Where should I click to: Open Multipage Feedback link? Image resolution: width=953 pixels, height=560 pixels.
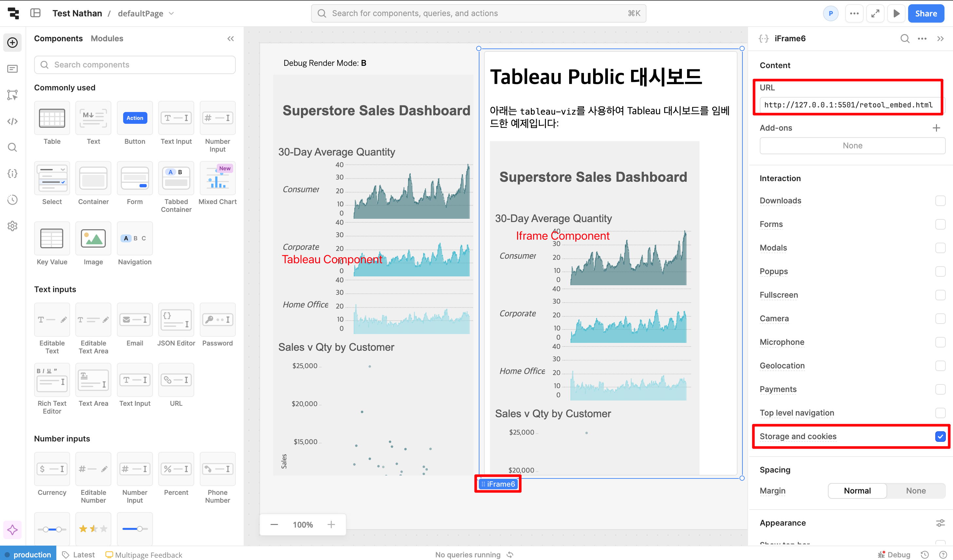(144, 555)
